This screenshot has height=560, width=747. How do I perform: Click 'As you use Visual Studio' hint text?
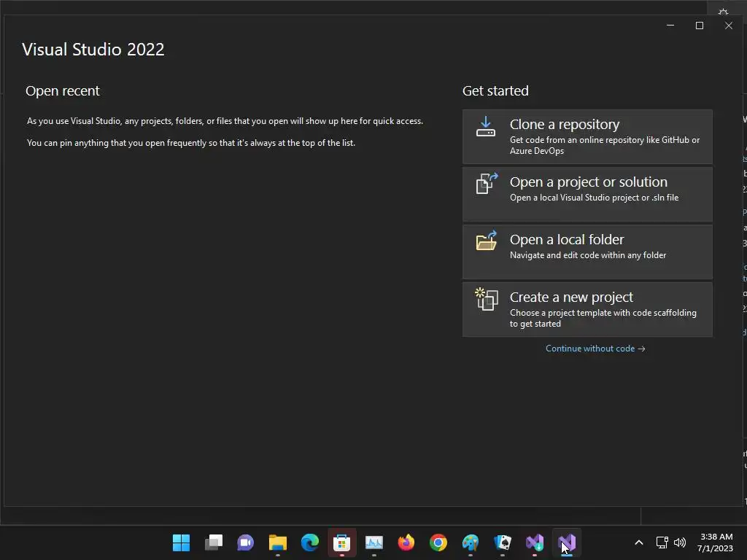225,121
